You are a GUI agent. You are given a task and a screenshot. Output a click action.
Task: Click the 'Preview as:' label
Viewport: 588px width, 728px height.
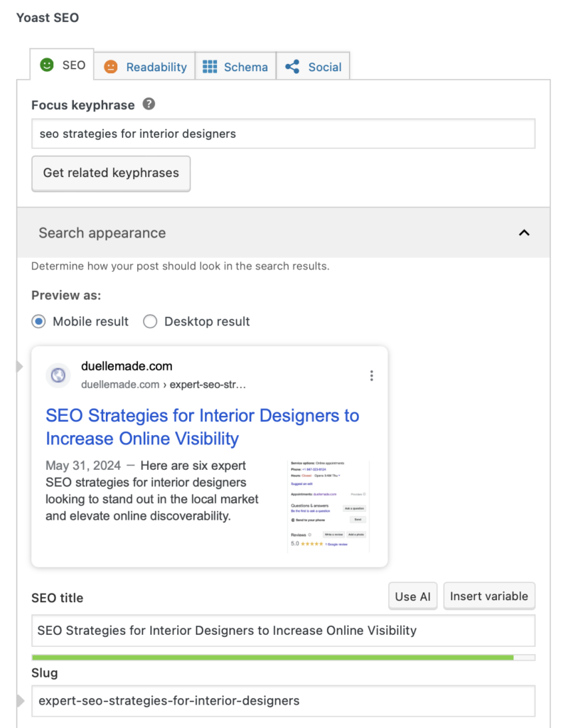point(66,295)
